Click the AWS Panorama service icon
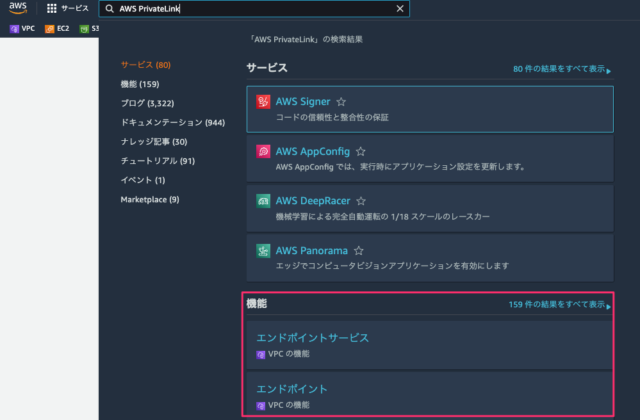Image resolution: width=640 pixels, height=420 pixels. [263, 251]
